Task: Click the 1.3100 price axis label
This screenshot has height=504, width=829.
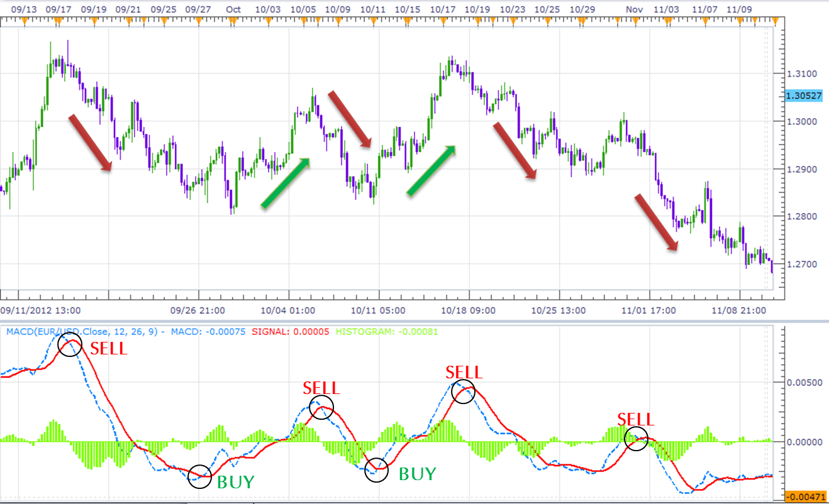Action: pos(801,74)
